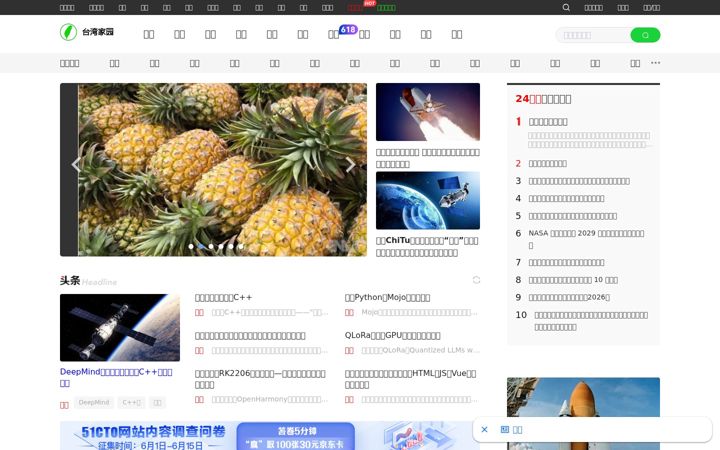Open hot list item number 2
This screenshot has height=450, width=720.
[547, 163]
